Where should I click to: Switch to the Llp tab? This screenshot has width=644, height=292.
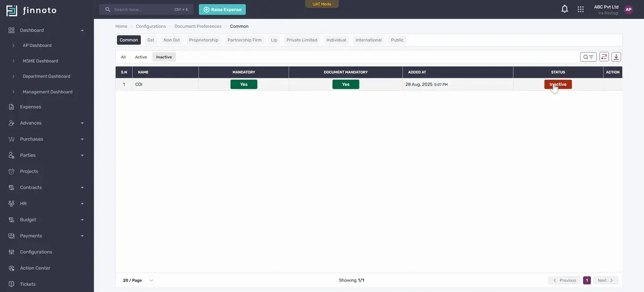click(x=274, y=40)
